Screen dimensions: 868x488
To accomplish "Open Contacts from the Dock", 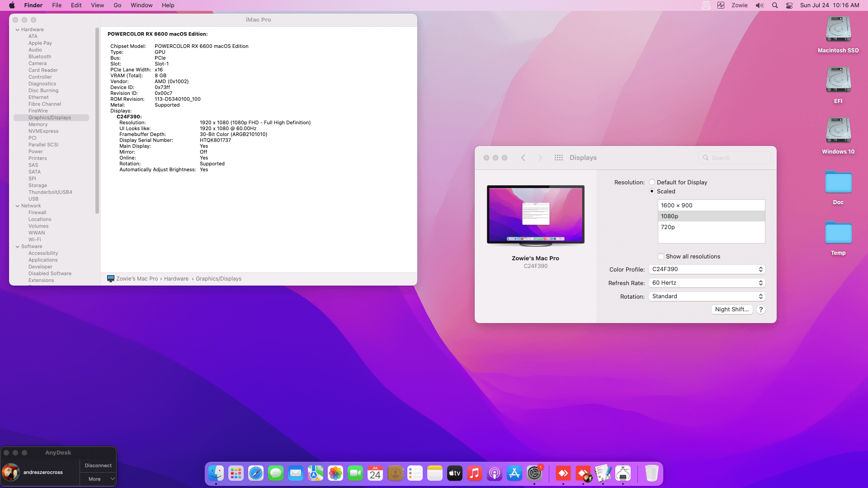I will (395, 473).
